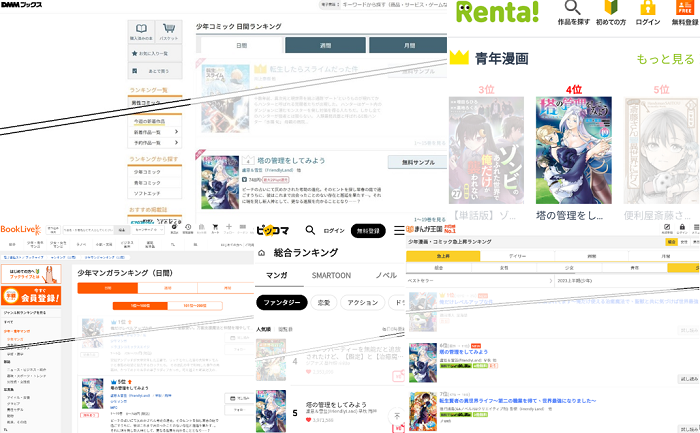Select デイリー tab in まんが王国
Screen dimensions: 700x433
click(517, 256)
